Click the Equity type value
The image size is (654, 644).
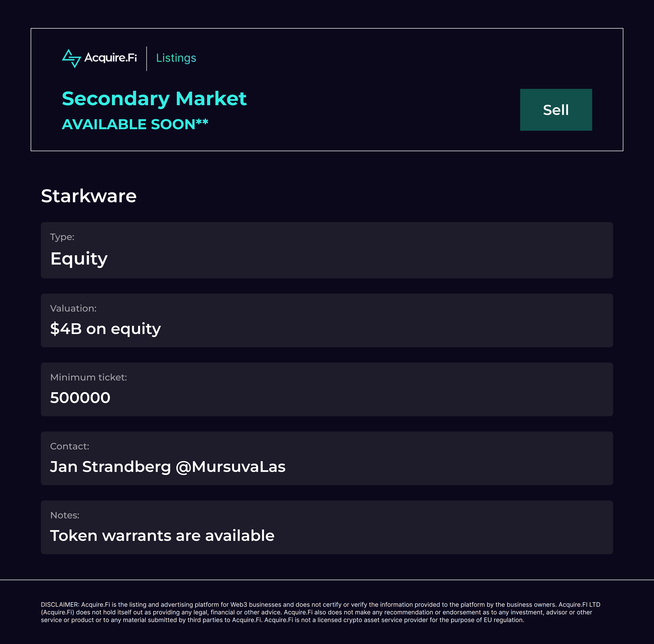(x=79, y=259)
